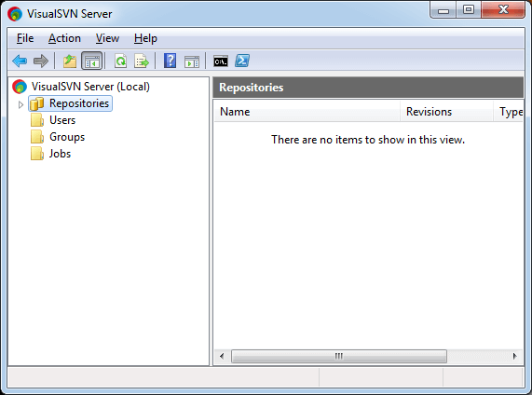Viewport: 532px width, 395px height.
Task: Open the Command Prompt toolbar icon
Action: (221, 61)
